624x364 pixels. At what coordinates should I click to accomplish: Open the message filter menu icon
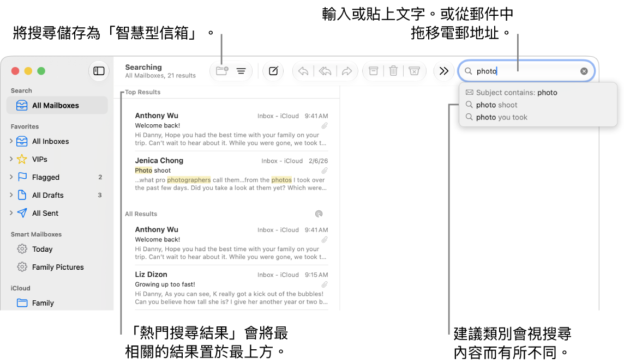(241, 71)
